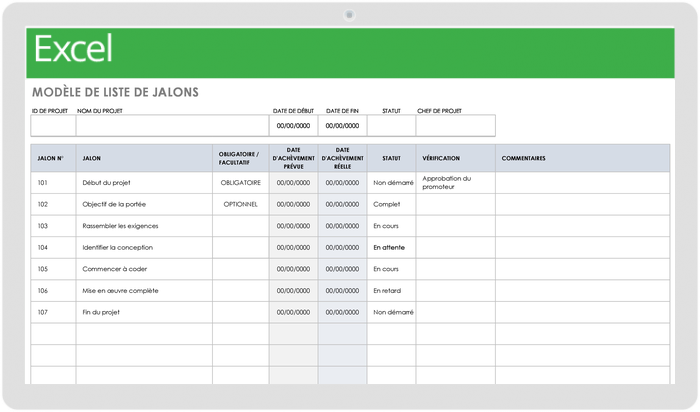Click actual completion date for row 102
700x412 pixels.
(x=342, y=204)
